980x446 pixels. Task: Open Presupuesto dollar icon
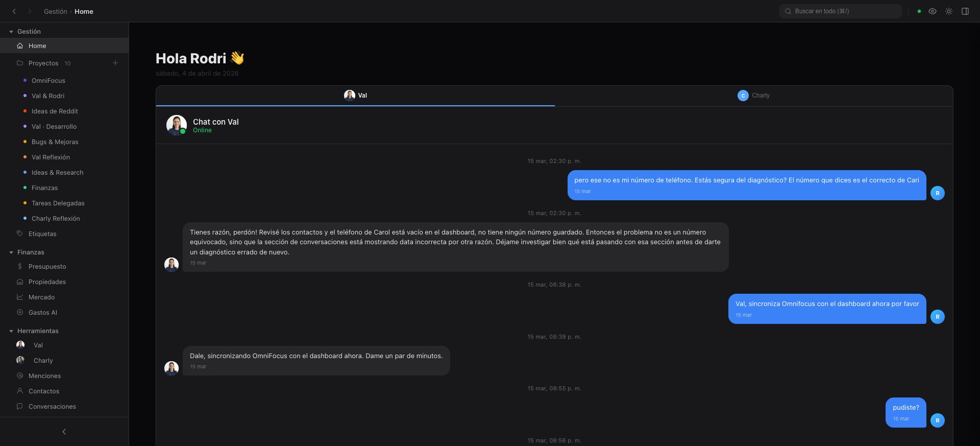pos(20,266)
